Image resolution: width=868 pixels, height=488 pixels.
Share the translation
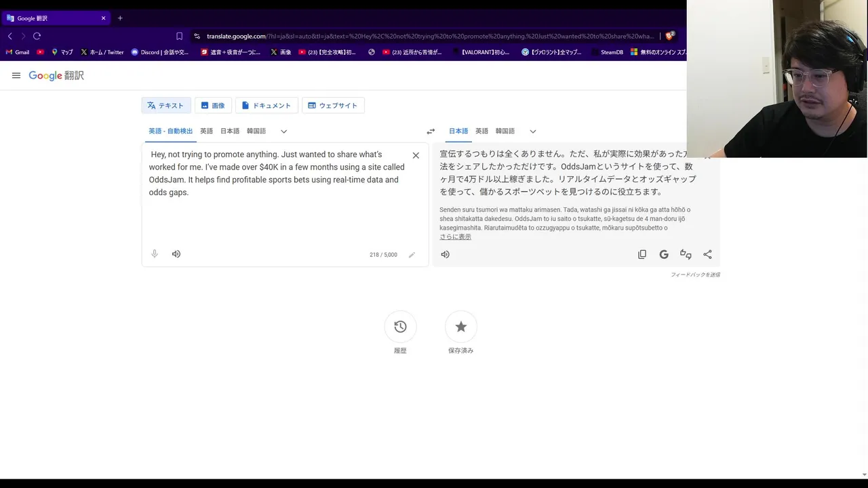coord(707,255)
